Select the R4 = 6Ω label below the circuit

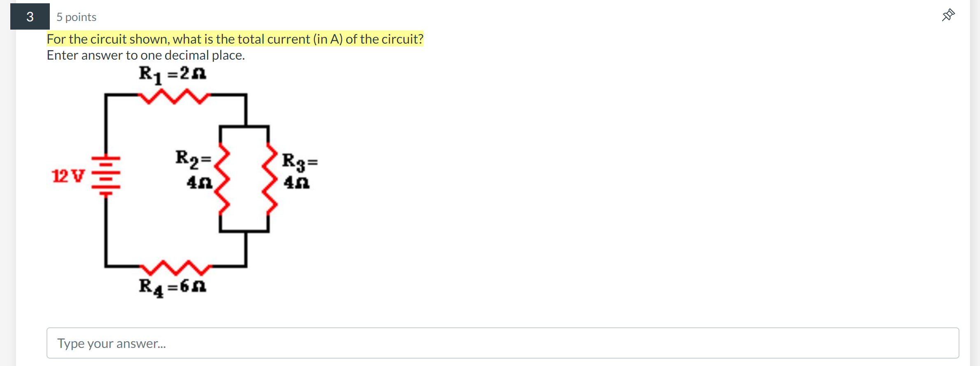pyautogui.click(x=172, y=287)
